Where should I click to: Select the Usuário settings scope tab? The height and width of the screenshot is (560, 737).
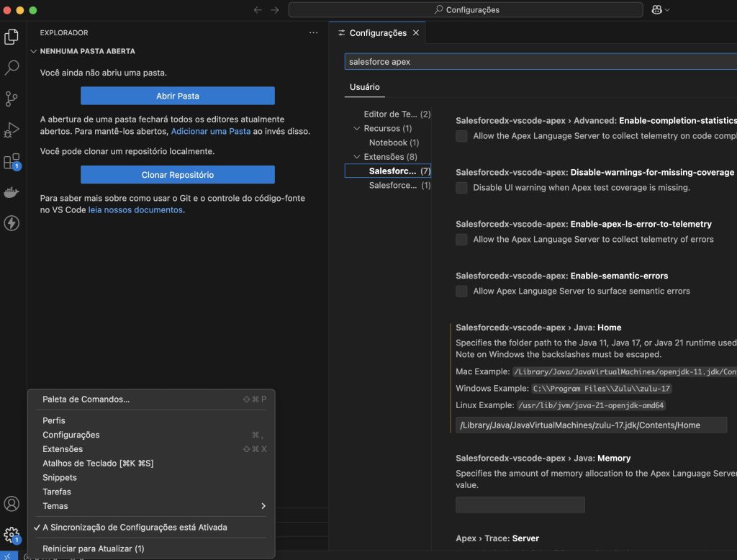(x=365, y=87)
